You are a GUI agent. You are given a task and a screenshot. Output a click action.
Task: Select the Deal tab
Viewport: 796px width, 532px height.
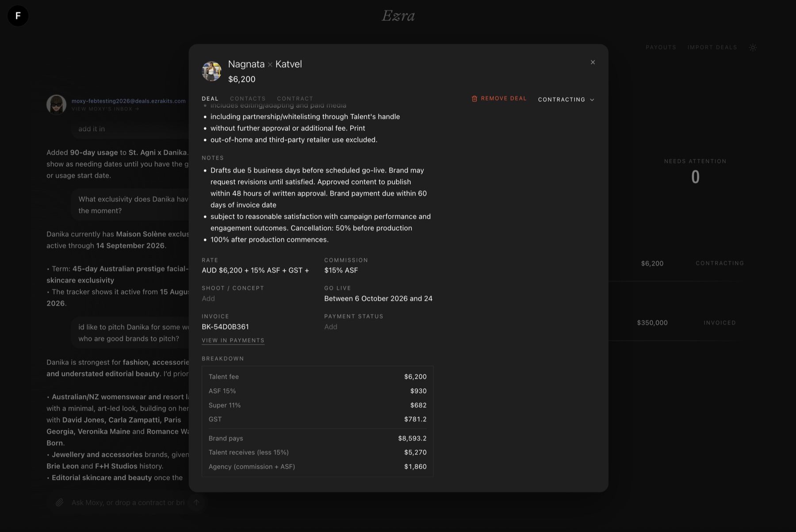click(210, 99)
